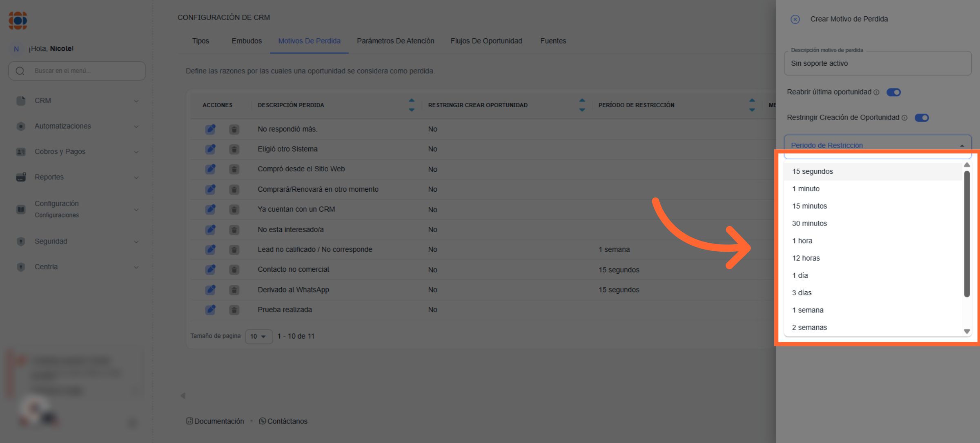Image resolution: width=980 pixels, height=443 pixels.
Task: Edit the 'Derivado al WhatsApp' loss reason
Action: point(210,290)
